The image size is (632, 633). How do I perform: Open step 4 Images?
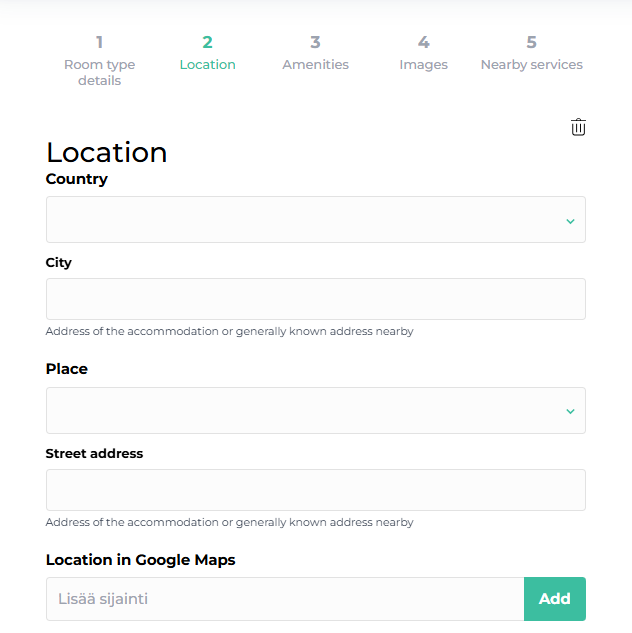tap(423, 53)
